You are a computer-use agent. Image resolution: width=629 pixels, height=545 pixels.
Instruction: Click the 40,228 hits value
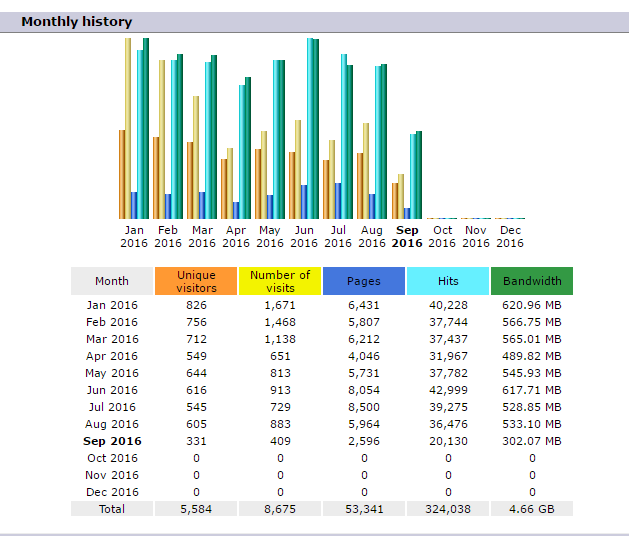(x=448, y=305)
